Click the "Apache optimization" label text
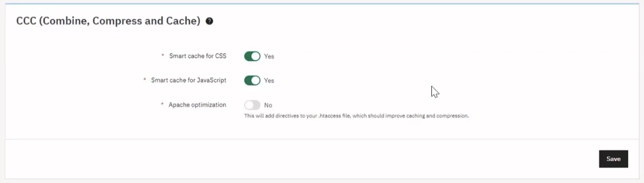The width and height of the screenshot is (644, 183). point(197,105)
